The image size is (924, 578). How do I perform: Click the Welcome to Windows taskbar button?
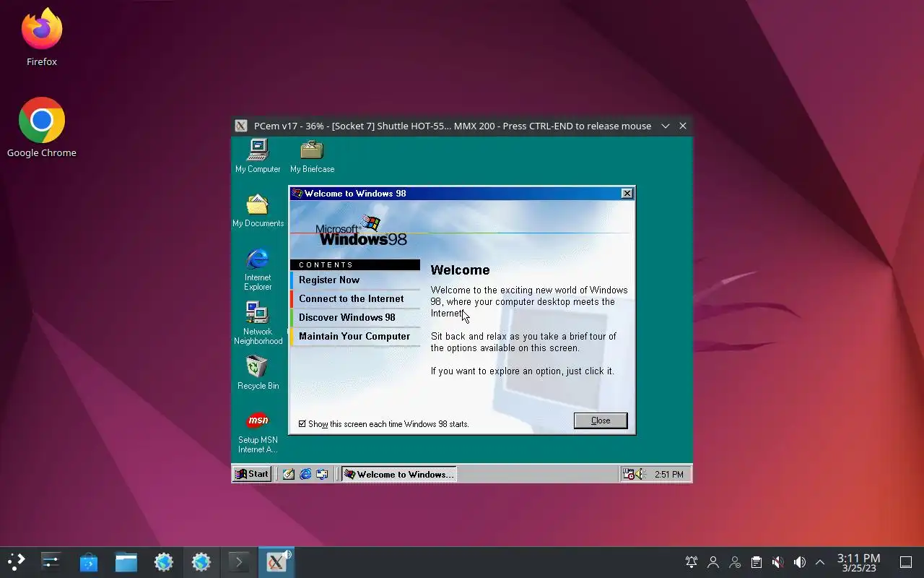point(398,474)
